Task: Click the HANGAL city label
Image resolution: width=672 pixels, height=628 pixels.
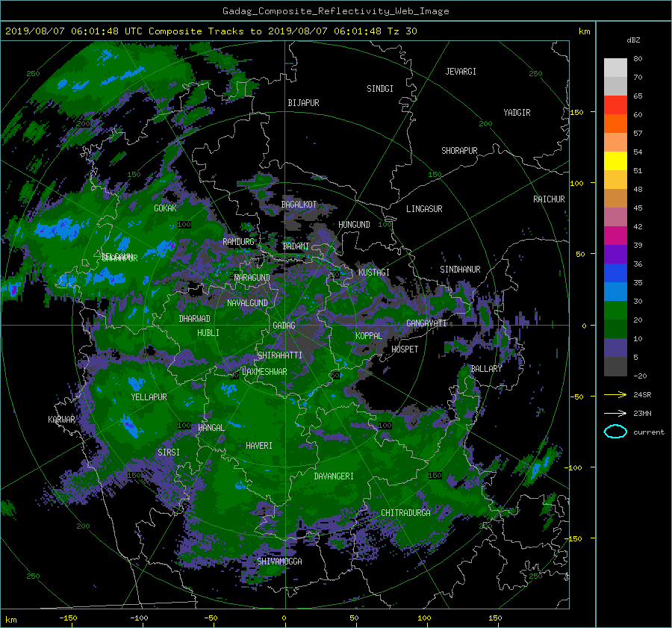Action: [x=211, y=428]
